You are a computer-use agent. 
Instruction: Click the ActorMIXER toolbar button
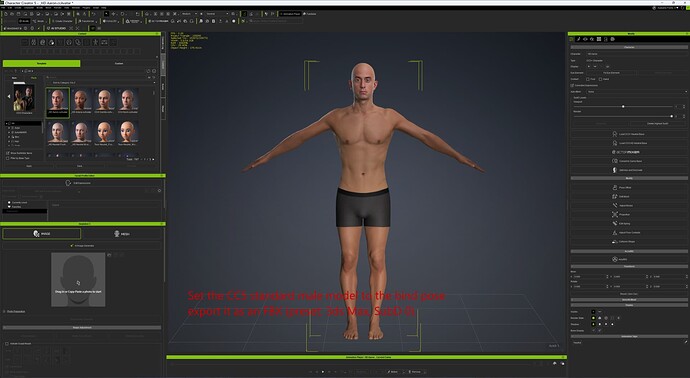158,21
